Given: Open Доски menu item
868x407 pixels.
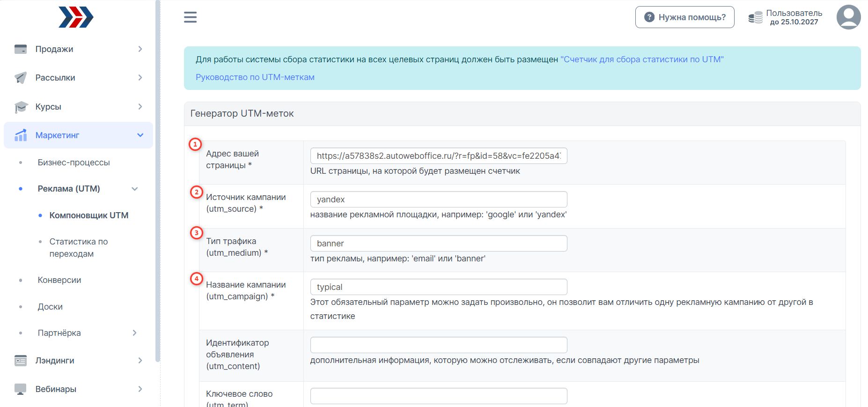Looking at the screenshot, I should (x=50, y=307).
